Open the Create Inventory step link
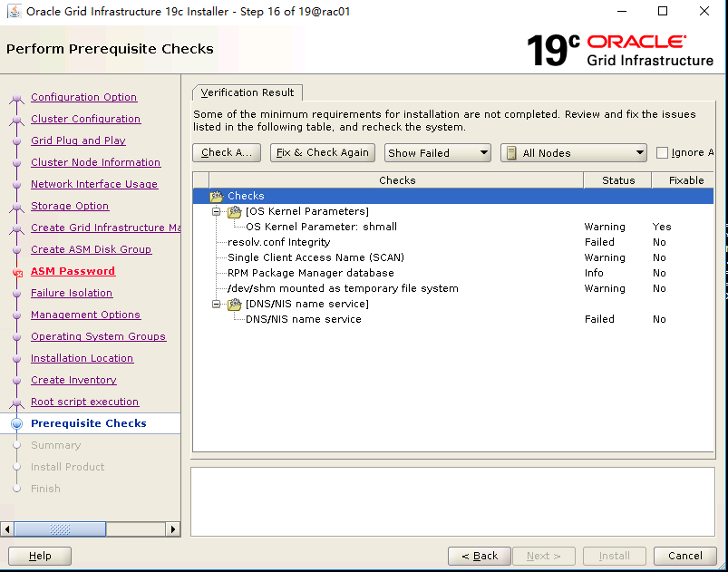 point(73,380)
